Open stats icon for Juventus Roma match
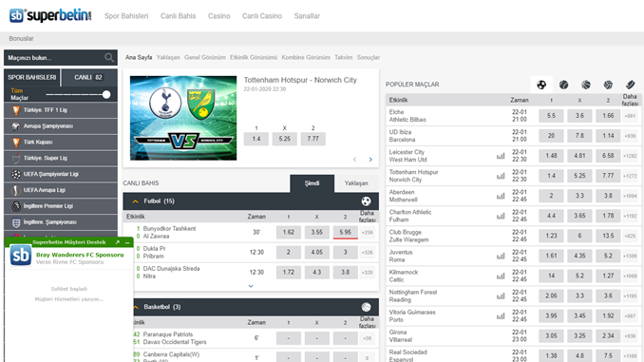The width and height of the screenshot is (644, 362). pyautogui.click(x=501, y=256)
